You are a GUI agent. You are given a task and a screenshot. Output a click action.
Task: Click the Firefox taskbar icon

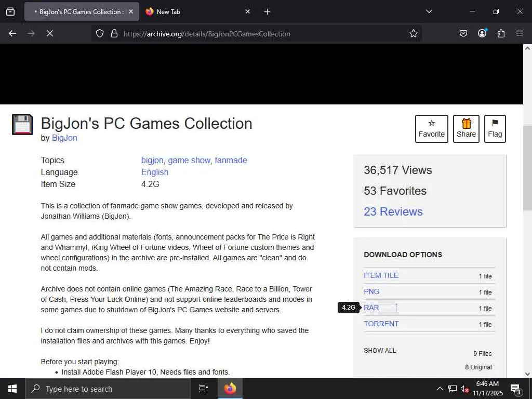[x=230, y=389]
